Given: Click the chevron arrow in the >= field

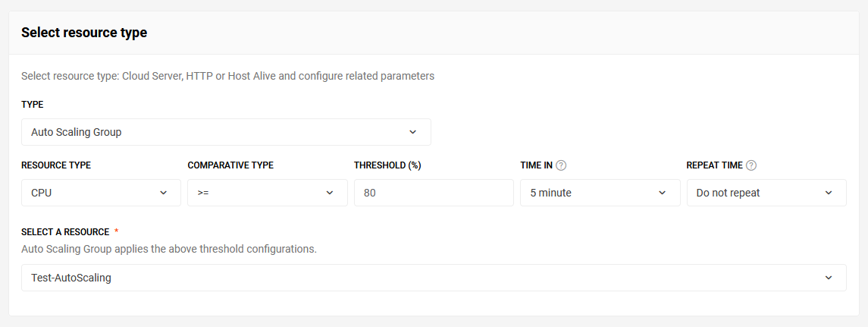Looking at the screenshot, I should click(x=329, y=193).
